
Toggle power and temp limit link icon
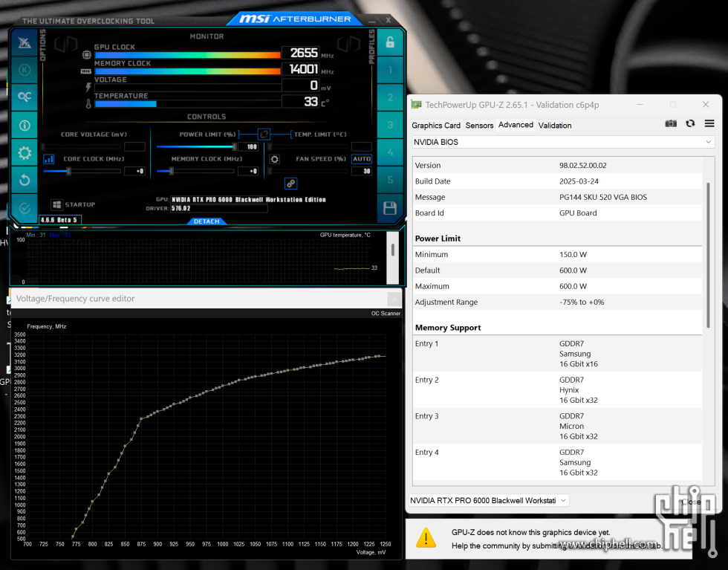(264, 135)
